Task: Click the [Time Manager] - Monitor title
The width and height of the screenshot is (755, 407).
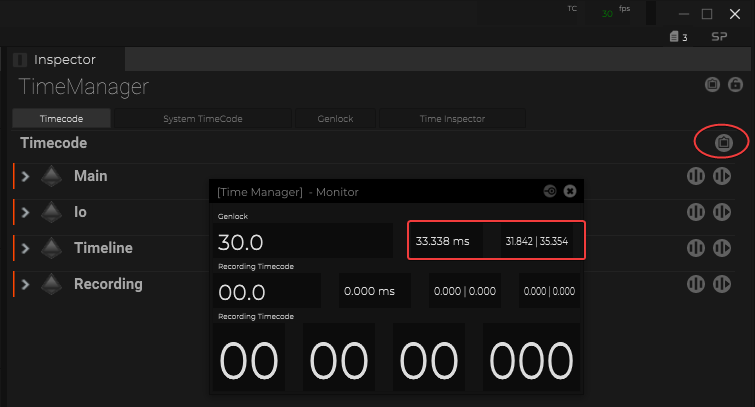Action: (x=287, y=192)
